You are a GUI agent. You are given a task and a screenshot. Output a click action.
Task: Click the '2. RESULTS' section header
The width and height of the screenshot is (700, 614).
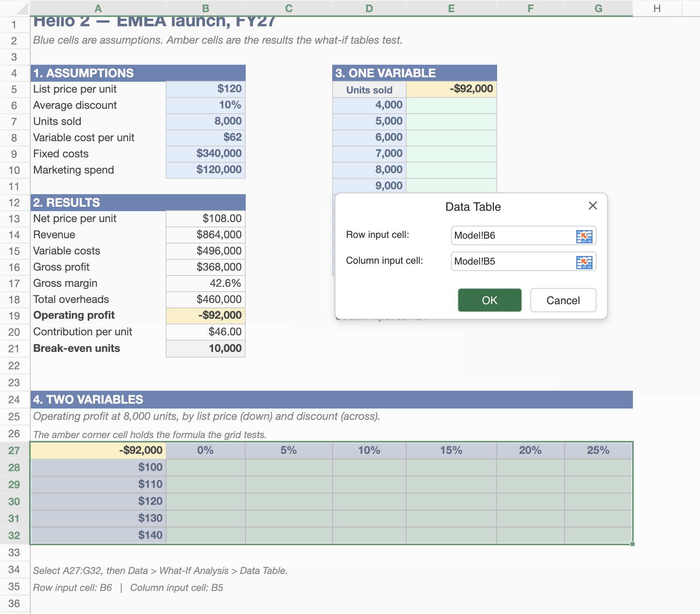138,203
